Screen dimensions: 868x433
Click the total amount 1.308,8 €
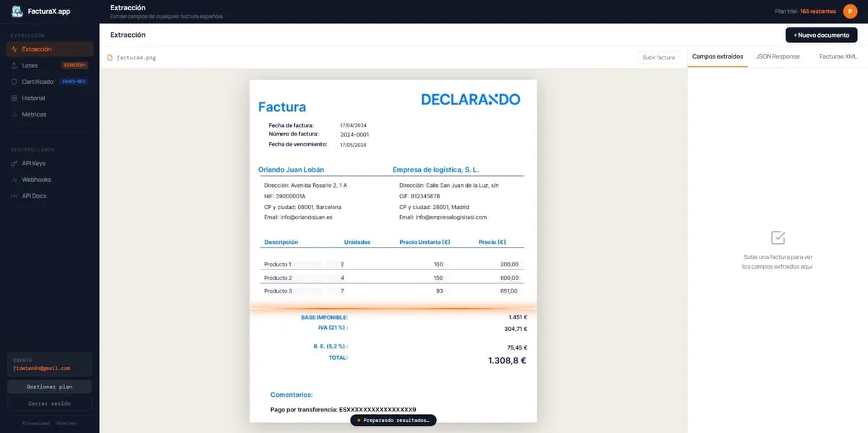507,360
